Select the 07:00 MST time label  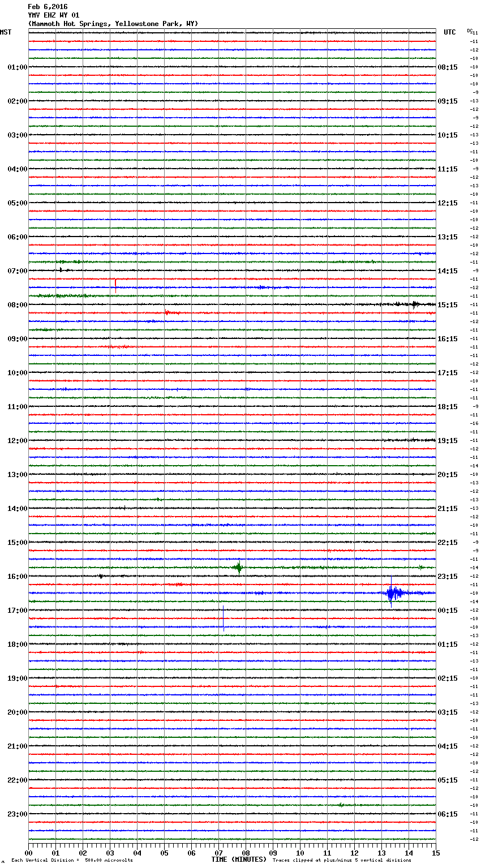coord(17,271)
